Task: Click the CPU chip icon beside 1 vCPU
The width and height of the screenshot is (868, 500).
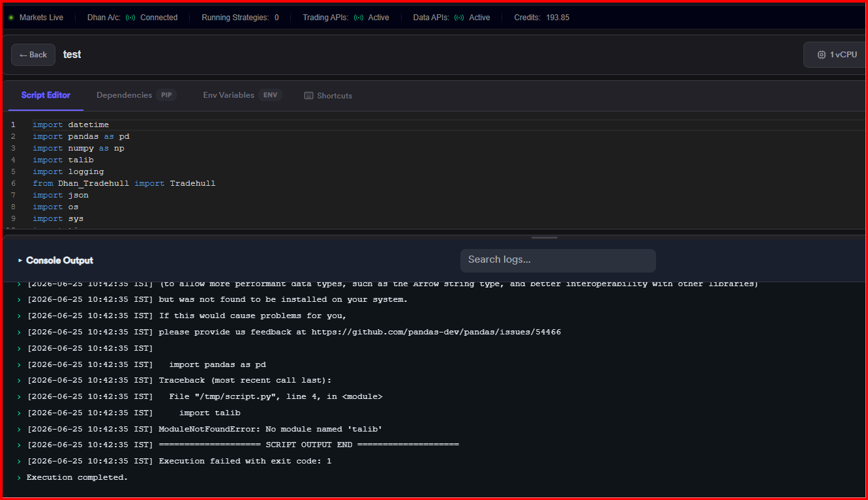Action: point(822,55)
